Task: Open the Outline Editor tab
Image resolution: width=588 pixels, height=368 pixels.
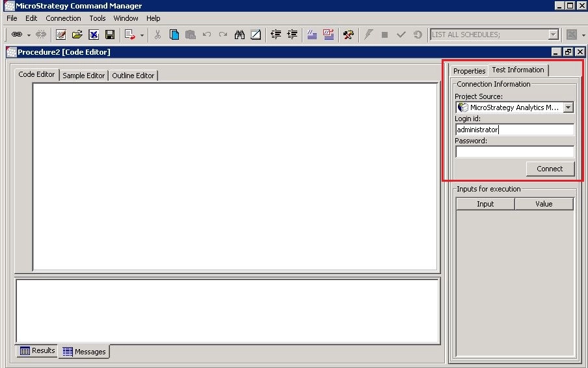Action: [133, 76]
